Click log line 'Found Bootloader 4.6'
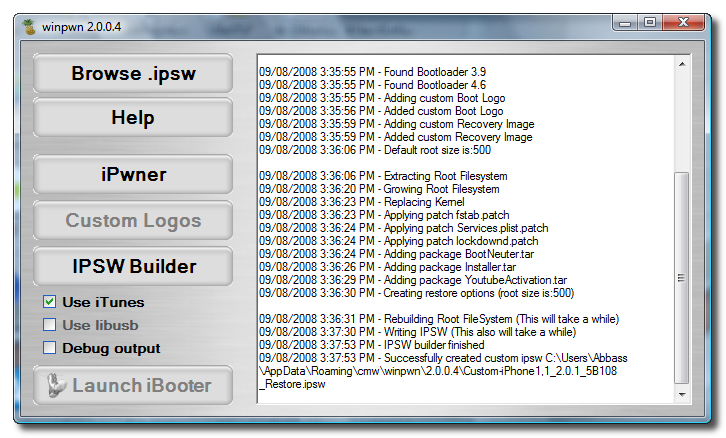This screenshot has height=438, width=726. [x=372, y=85]
